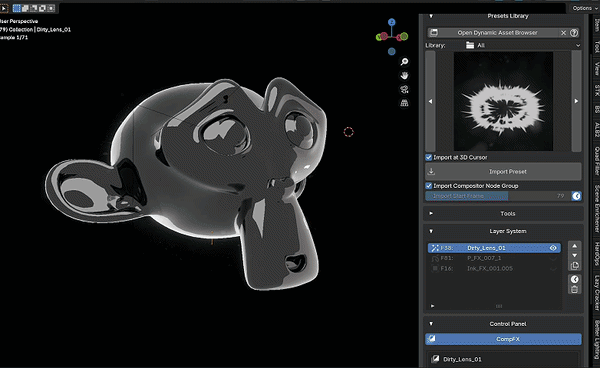Go to next preset thumbnail arrow

click(x=576, y=101)
